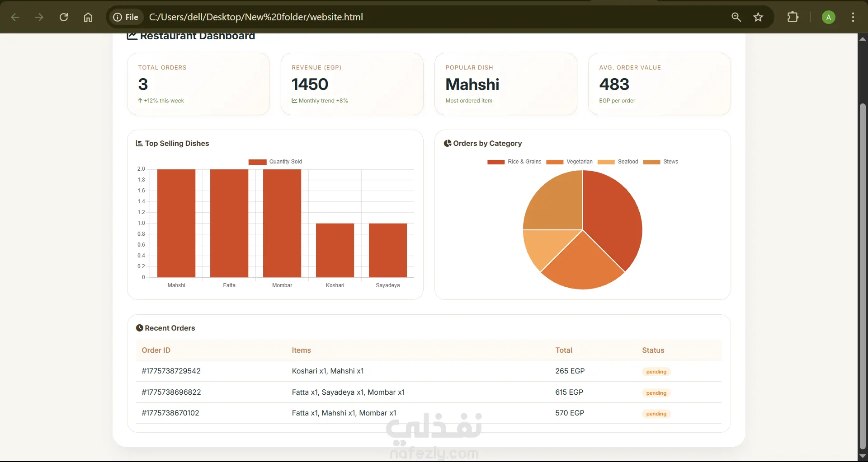Open the Extensions puzzle icon
Screen dimensions: 868x462
coord(793,17)
